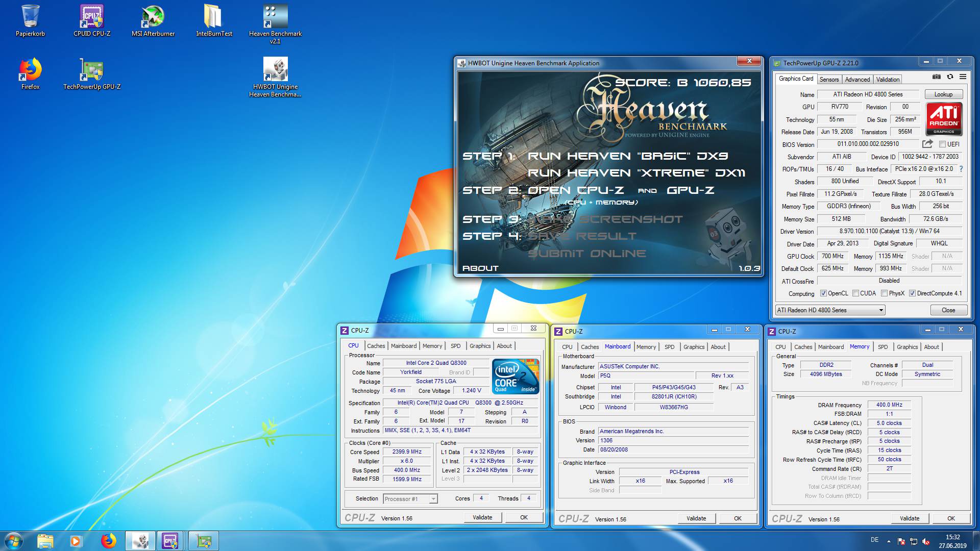
Task: Click the GPU-Z refresh icon
Action: tap(950, 77)
